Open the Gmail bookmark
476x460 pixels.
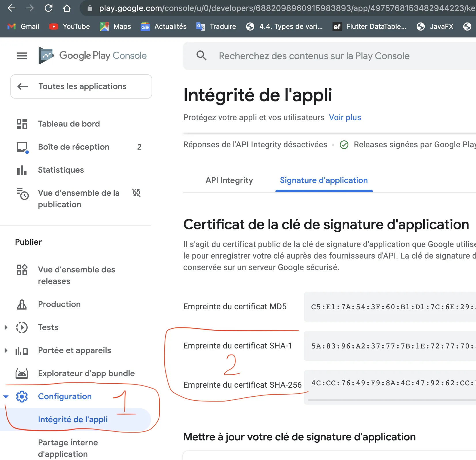23,27
